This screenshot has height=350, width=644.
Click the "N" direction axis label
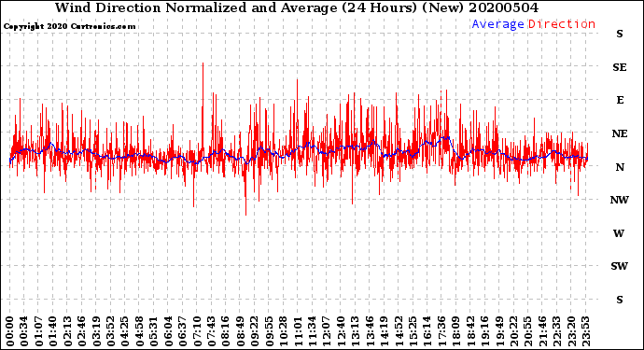620,167
